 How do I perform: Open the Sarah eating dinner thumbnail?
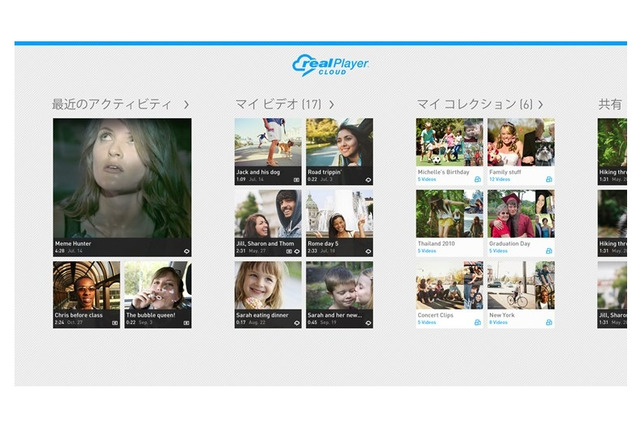268,286
